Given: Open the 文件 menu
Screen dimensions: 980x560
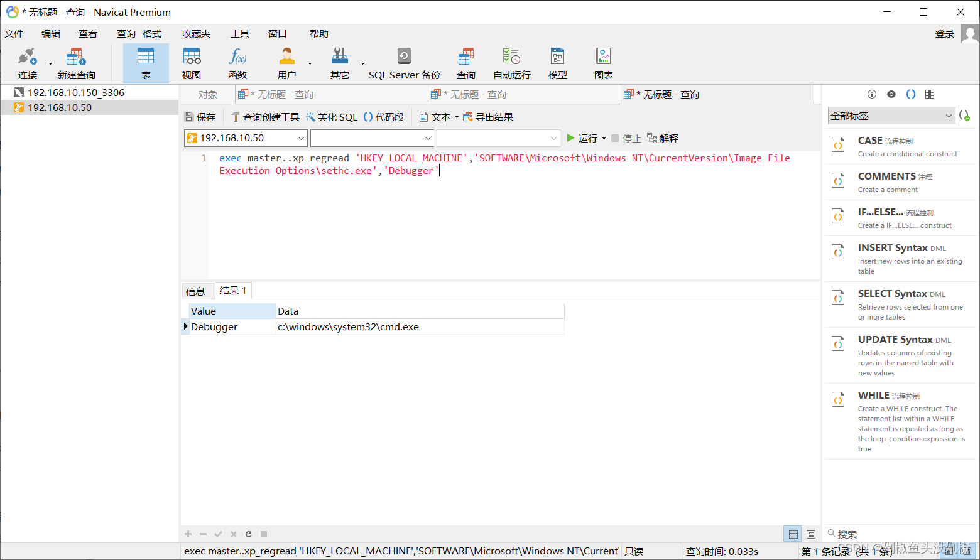Looking at the screenshot, I should pyautogui.click(x=14, y=34).
